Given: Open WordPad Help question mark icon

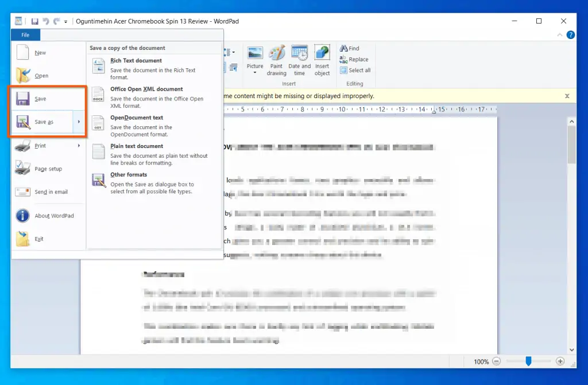Looking at the screenshot, I should pos(570,35).
